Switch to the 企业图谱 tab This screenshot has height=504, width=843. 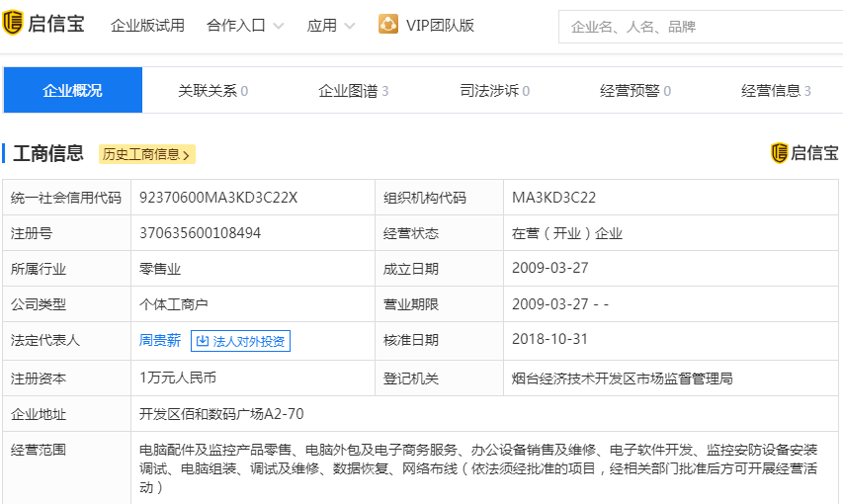[x=353, y=91]
